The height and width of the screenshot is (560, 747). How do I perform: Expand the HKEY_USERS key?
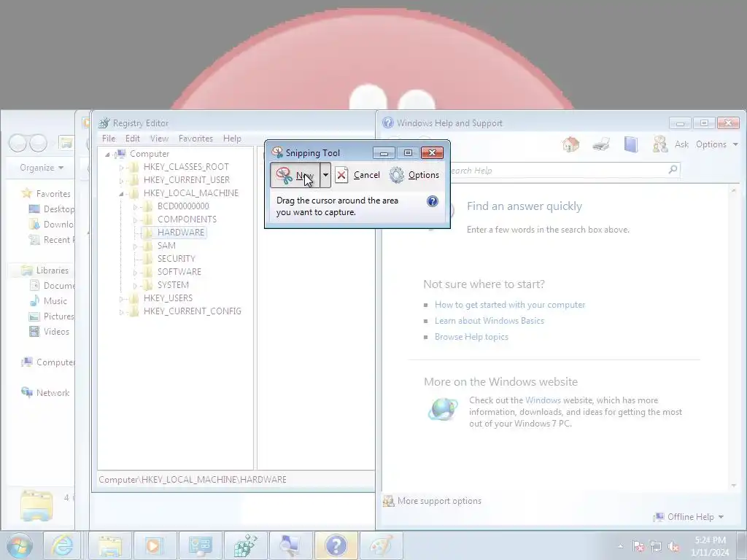click(121, 298)
